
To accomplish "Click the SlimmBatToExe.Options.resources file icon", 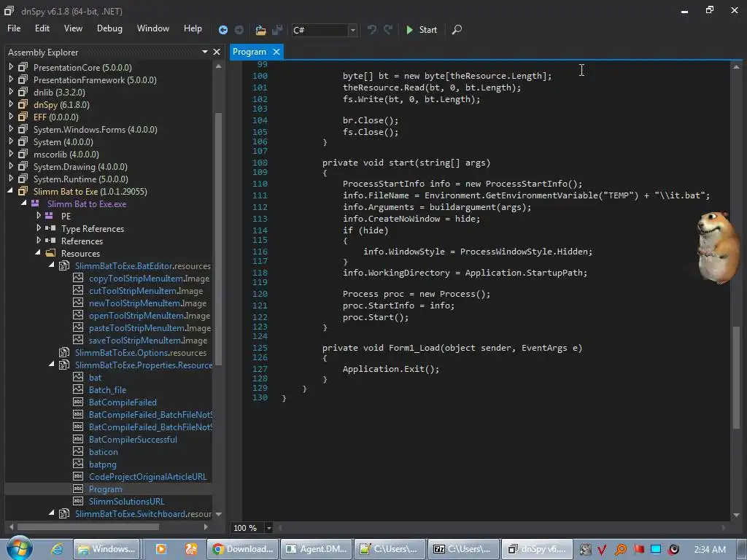I will point(64,352).
